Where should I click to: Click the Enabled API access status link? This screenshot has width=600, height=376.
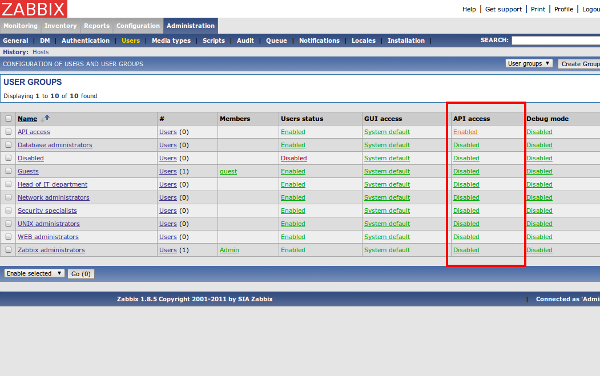point(465,132)
